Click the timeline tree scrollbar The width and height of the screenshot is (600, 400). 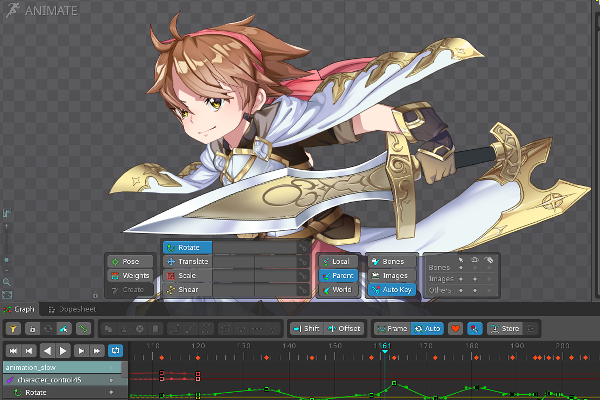[x=125, y=371]
